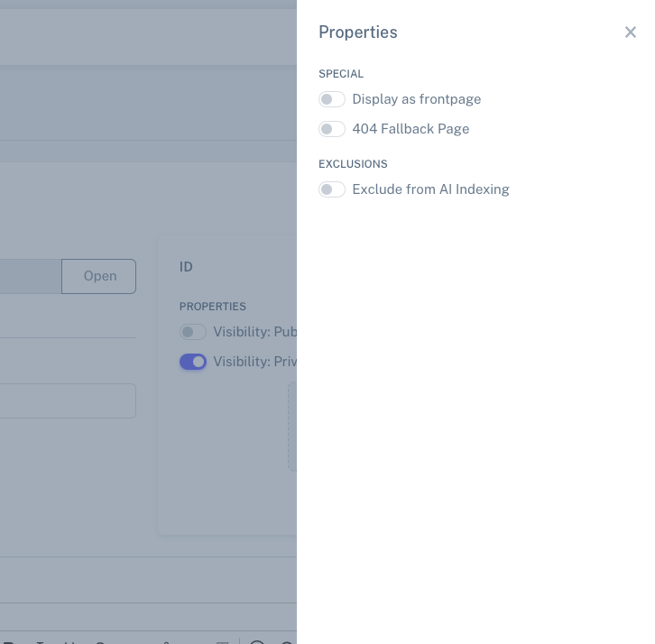The width and height of the screenshot is (655, 644).
Task: Toggle the Exclude from AI Indexing switch
Action: tap(332, 189)
